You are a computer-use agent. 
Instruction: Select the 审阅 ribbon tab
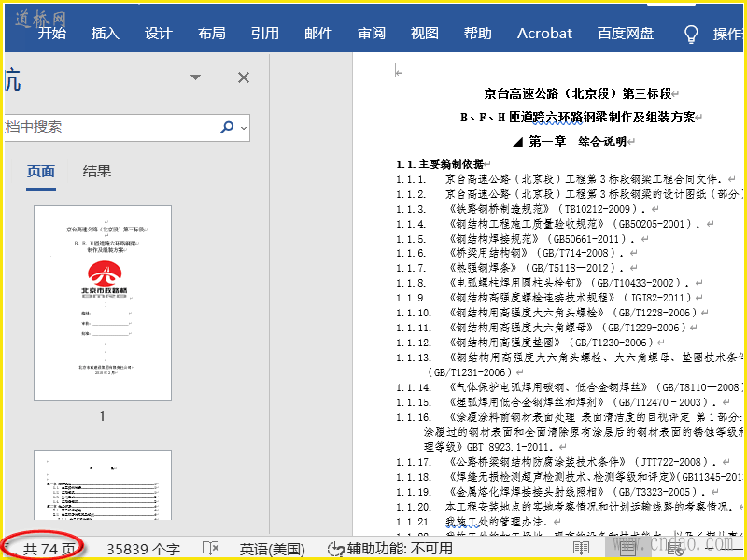[x=372, y=33]
